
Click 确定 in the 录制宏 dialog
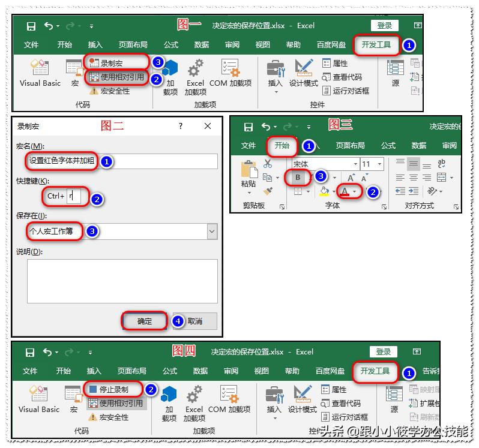[x=145, y=321]
